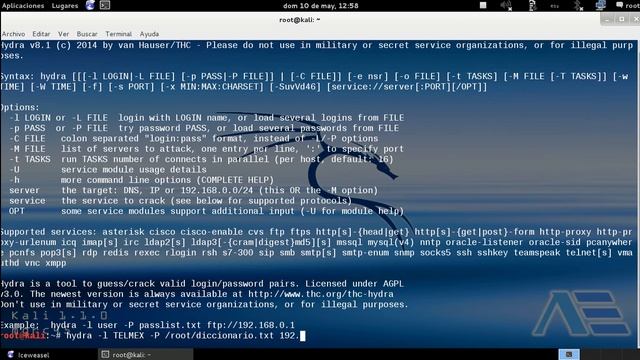This screenshot has height=360, width=640.
Task: Click the '-p PASS' option line
Action: [x=204, y=128]
